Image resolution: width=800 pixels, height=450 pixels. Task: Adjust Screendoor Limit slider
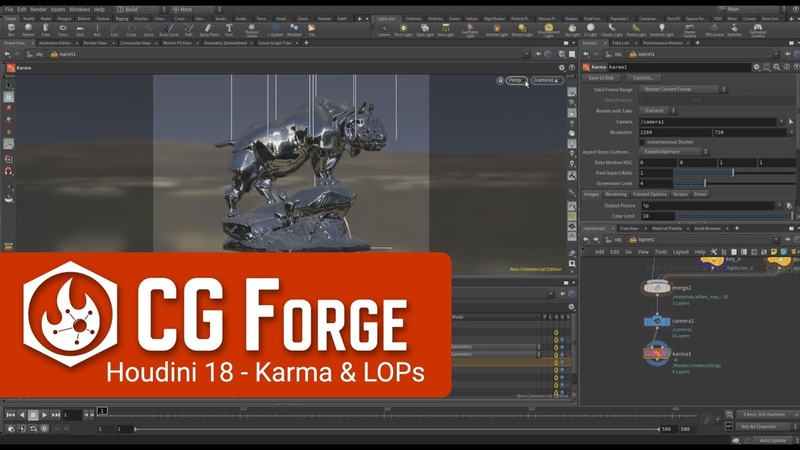tap(735, 183)
